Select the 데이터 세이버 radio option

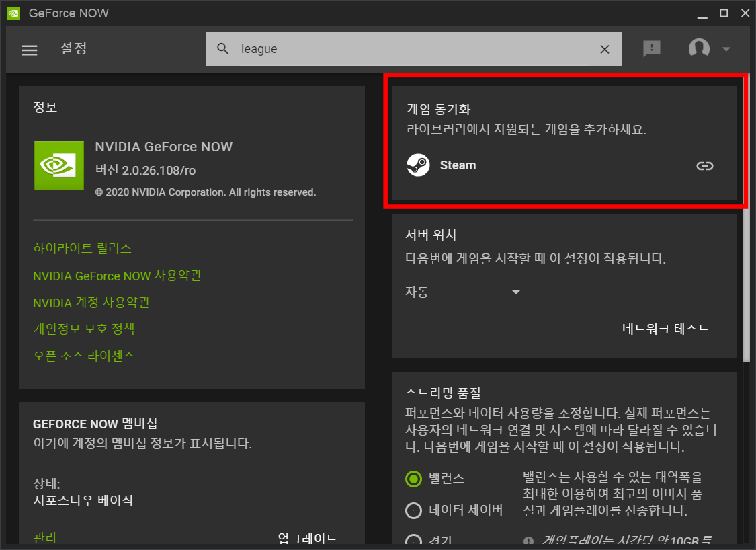413,510
